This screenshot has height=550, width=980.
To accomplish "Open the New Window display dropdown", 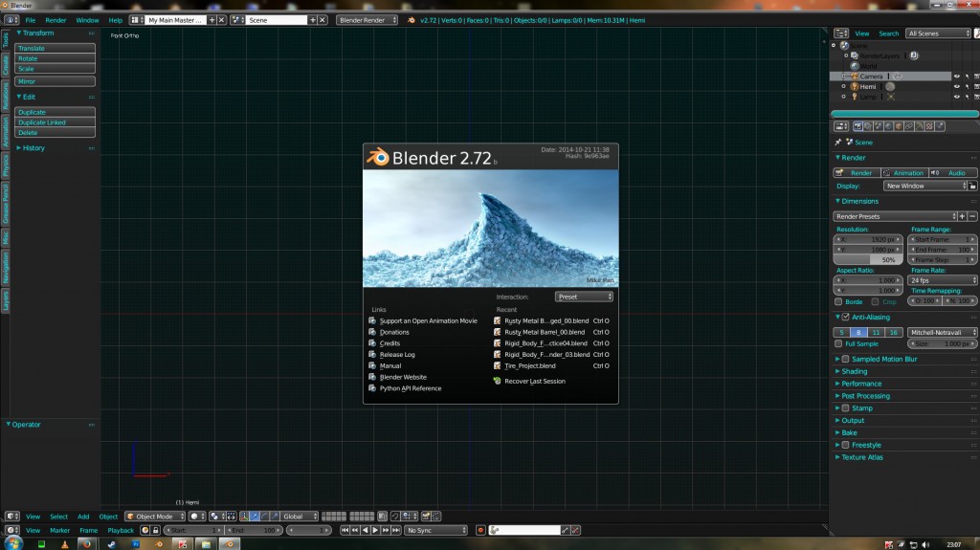I will (x=925, y=186).
